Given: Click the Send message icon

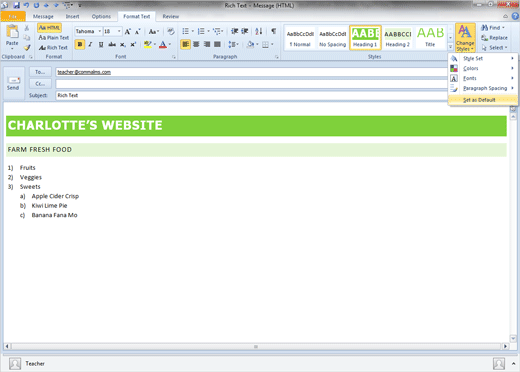Looking at the screenshot, I should (x=14, y=84).
